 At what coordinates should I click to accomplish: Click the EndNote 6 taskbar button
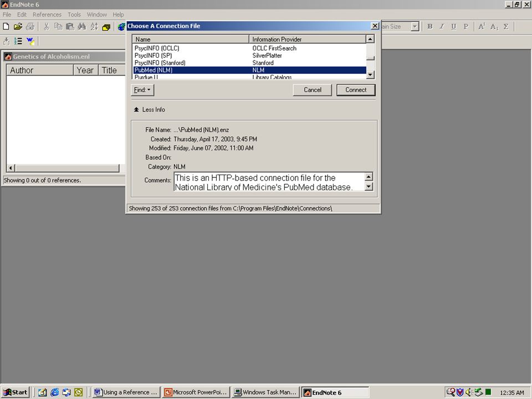pyautogui.click(x=335, y=392)
